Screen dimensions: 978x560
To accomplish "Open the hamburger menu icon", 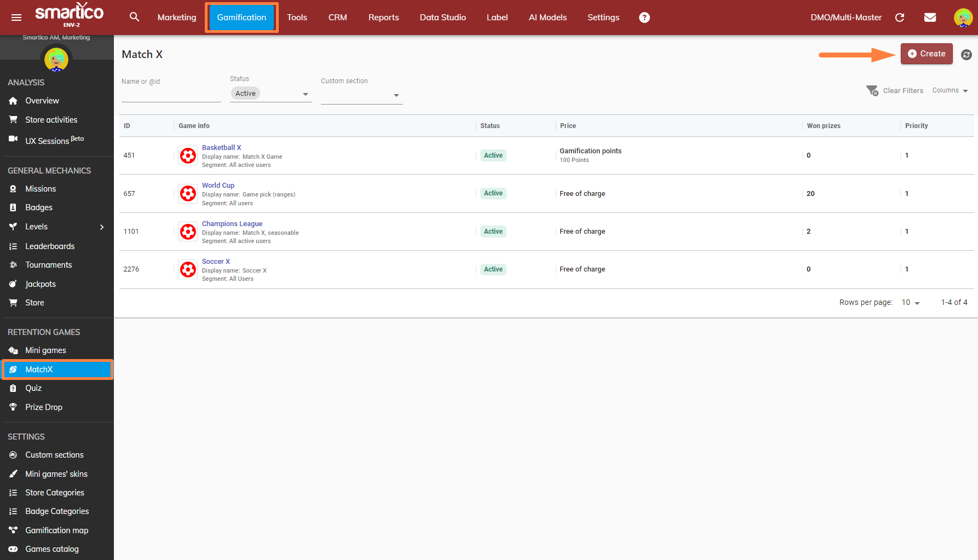I will pyautogui.click(x=16, y=18).
